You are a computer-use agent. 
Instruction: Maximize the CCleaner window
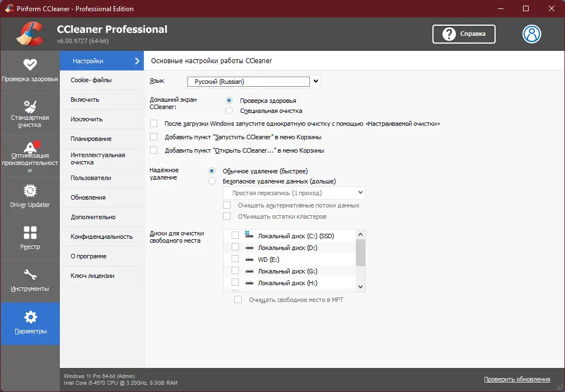pos(526,8)
